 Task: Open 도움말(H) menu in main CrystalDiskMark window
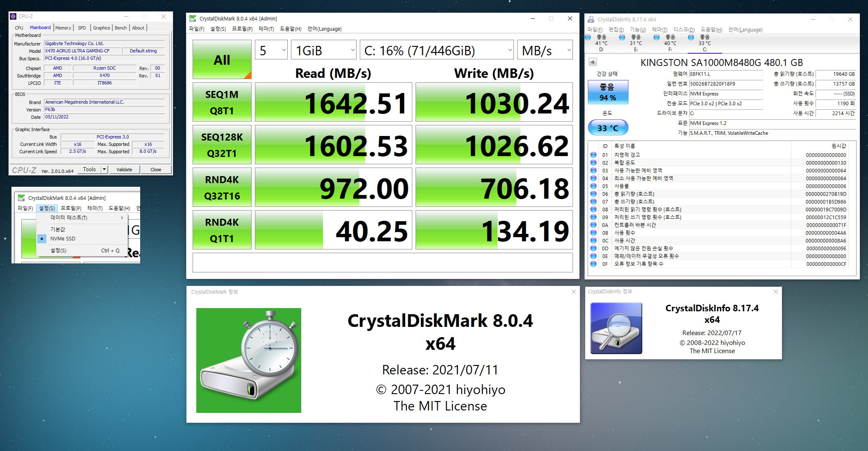(x=291, y=29)
